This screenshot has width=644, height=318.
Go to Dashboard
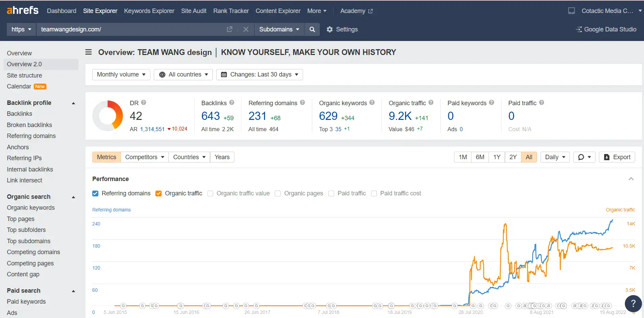(61, 11)
